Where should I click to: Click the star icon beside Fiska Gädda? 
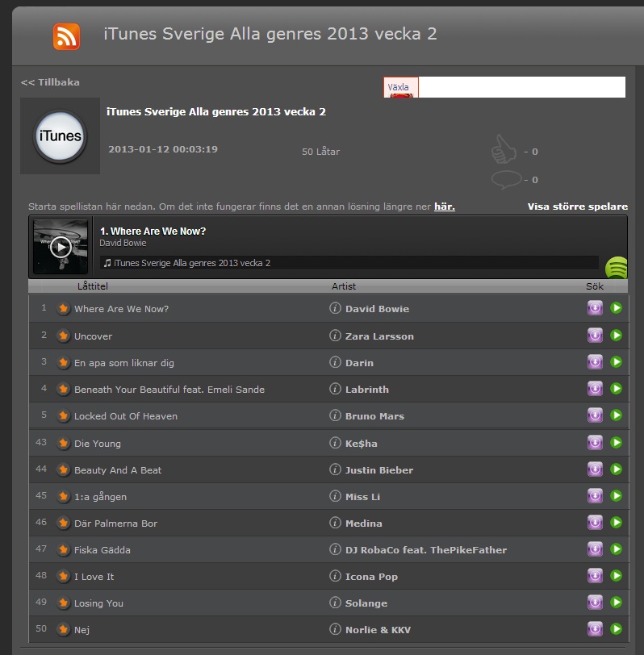[64, 549]
